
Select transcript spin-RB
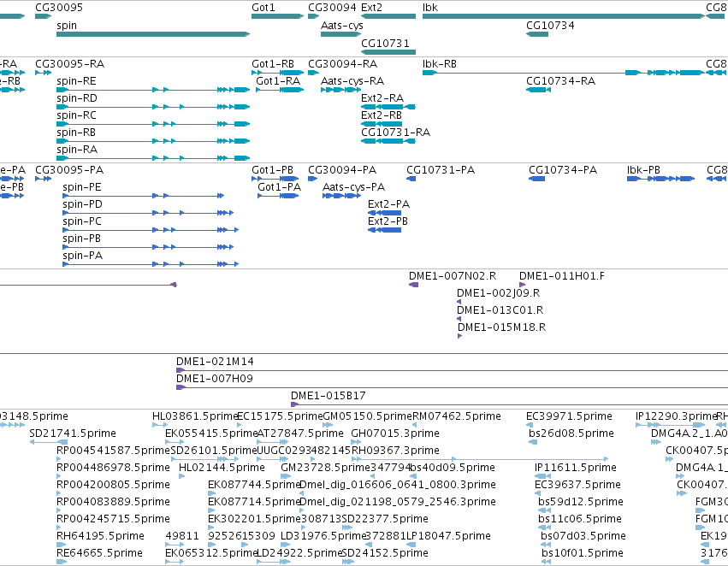click(76, 133)
